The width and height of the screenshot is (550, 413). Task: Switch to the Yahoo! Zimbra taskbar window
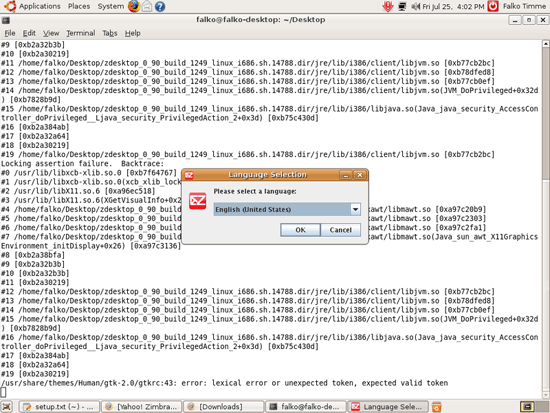141,407
